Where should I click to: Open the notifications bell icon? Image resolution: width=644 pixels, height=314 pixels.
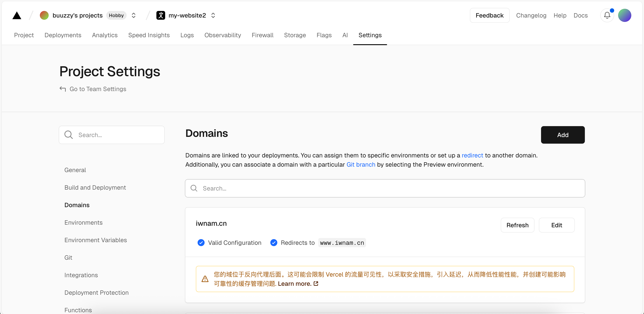pyautogui.click(x=607, y=16)
